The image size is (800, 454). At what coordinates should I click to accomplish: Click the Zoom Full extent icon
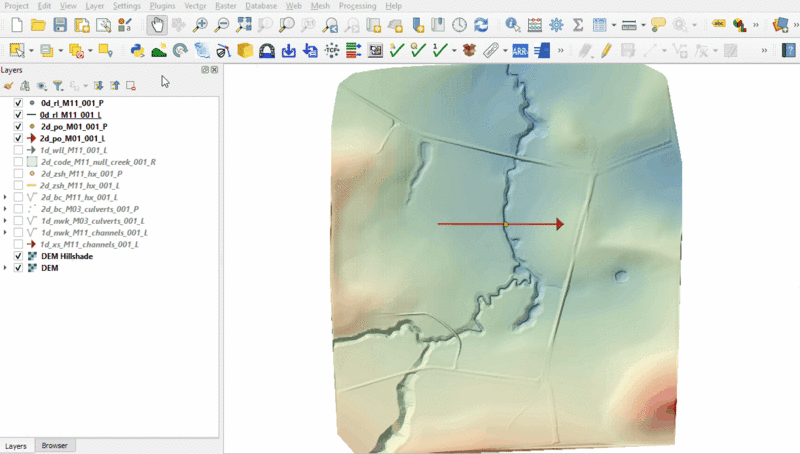click(x=244, y=25)
